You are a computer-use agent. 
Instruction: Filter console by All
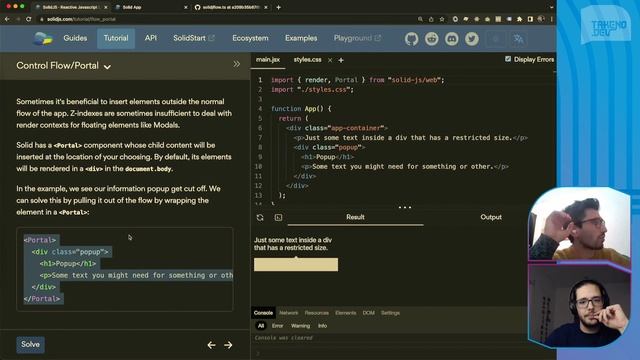(x=261, y=326)
